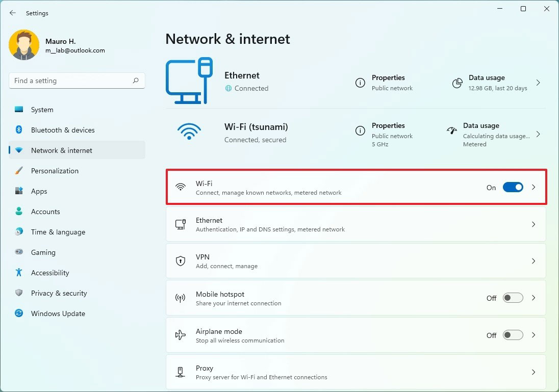Click the Find a setting search box
559x392 pixels.
click(x=77, y=81)
